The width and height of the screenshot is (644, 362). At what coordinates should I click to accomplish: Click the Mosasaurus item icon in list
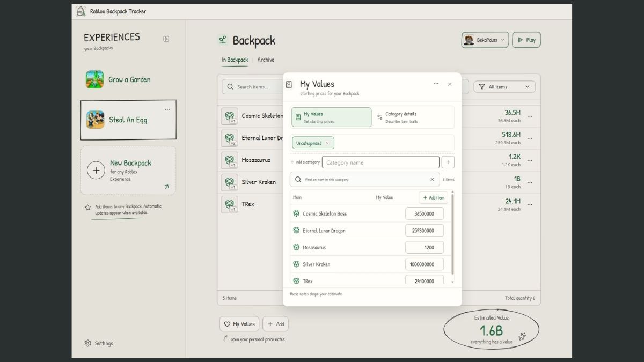(x=230, y=160)
